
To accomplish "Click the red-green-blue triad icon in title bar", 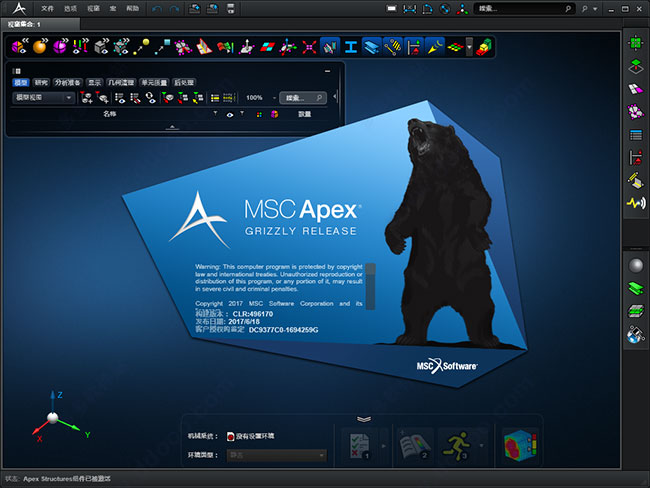I will [x=462, y=9].
